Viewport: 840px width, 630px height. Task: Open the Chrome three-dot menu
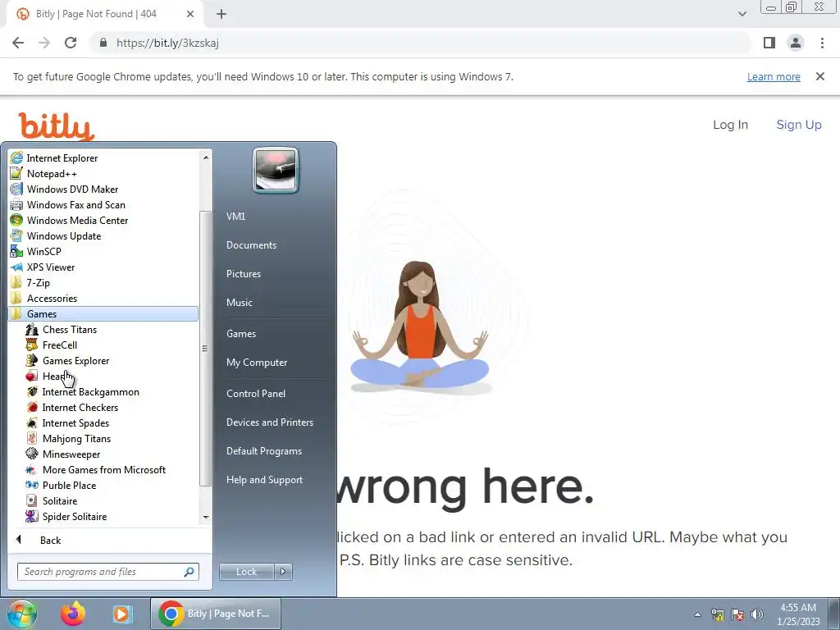coord(822,43)
